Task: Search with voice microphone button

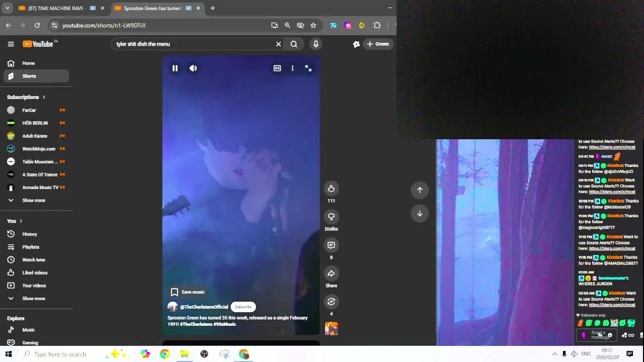Action: 316,44
